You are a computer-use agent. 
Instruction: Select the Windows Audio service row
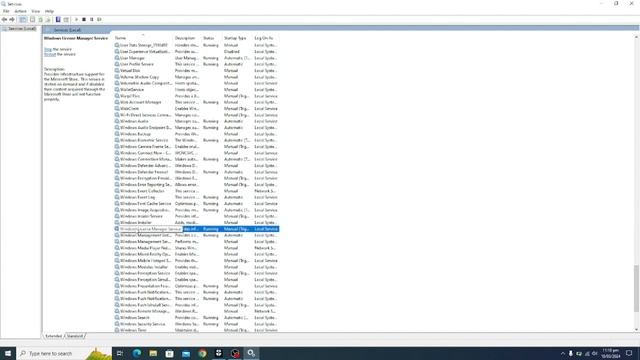pos(196,121)
